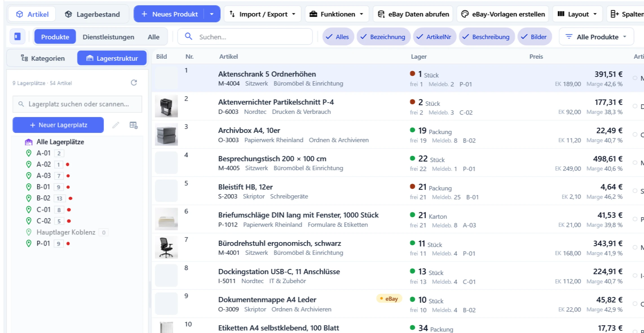
Task: Open the Bürodrehstuhl product thumbnail
Action: pos(166,247)
